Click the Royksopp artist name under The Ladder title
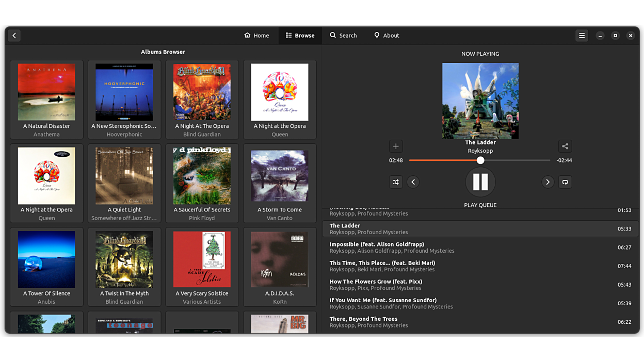 click(480, 151)
